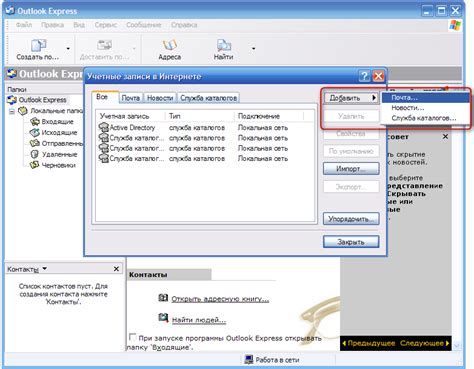Sort by the Подключение column header
This screenshot has height=369, width=474.
269,116
